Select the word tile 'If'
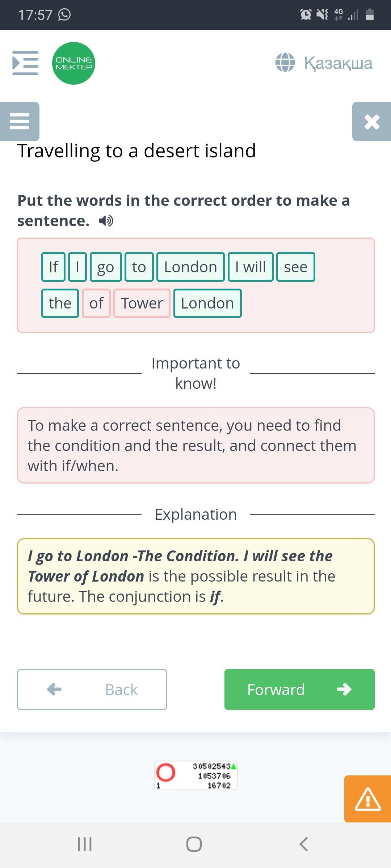The height and width of the screenshot is (868, 391). point(54,267)
